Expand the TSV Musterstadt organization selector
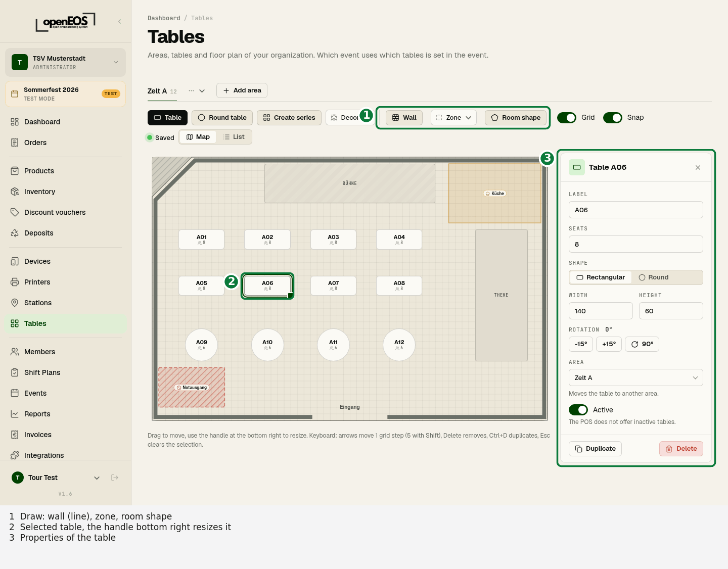The height and width of the screenshot is (569, 728). (66, 62)
